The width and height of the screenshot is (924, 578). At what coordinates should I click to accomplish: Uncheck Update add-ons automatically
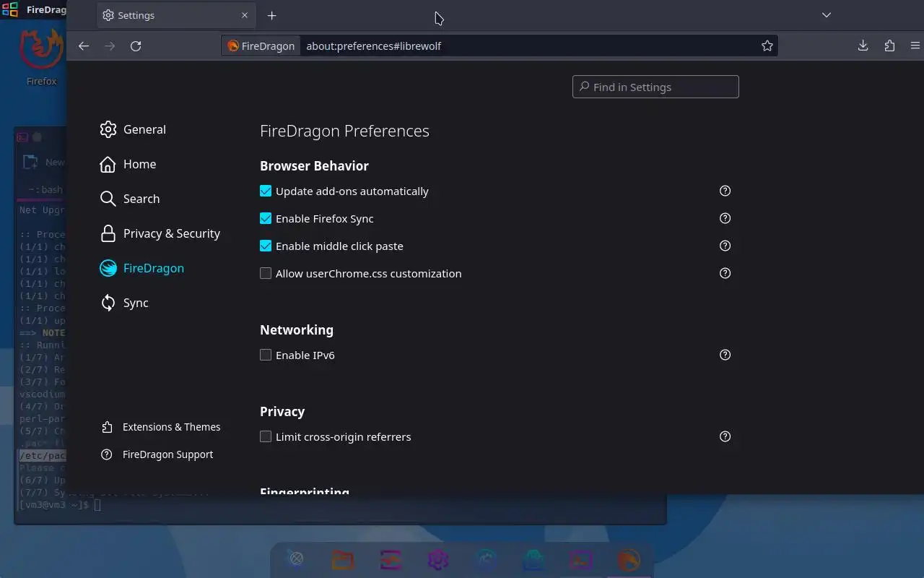click(x=266, y=191)
